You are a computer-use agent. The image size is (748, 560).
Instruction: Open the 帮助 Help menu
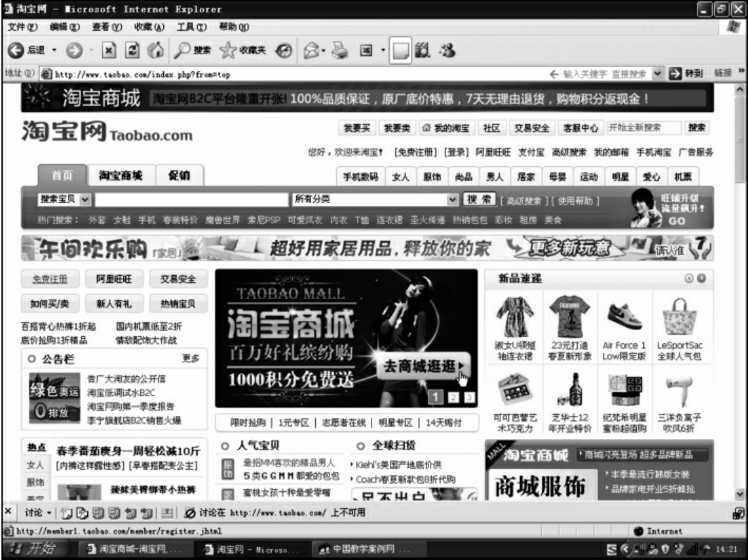click(234, 27)
